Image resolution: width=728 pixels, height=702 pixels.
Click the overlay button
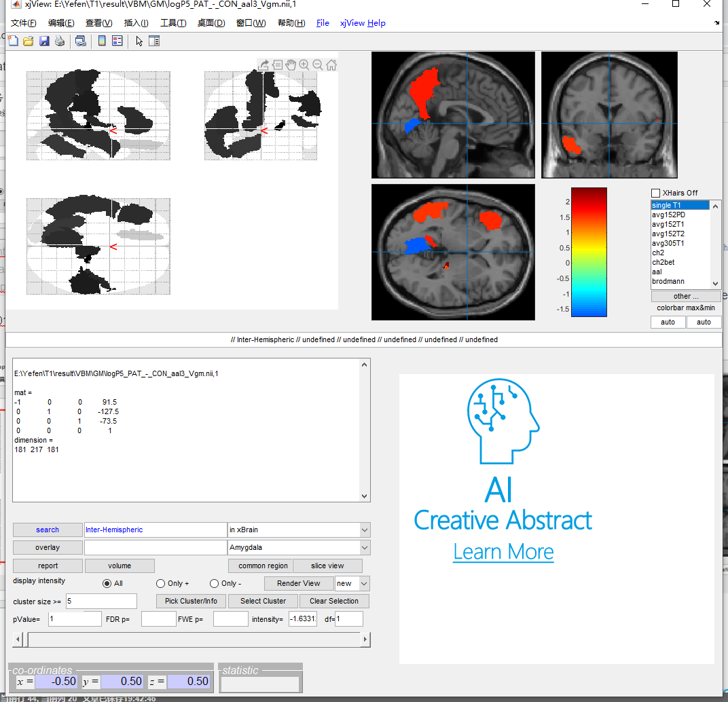48,547
